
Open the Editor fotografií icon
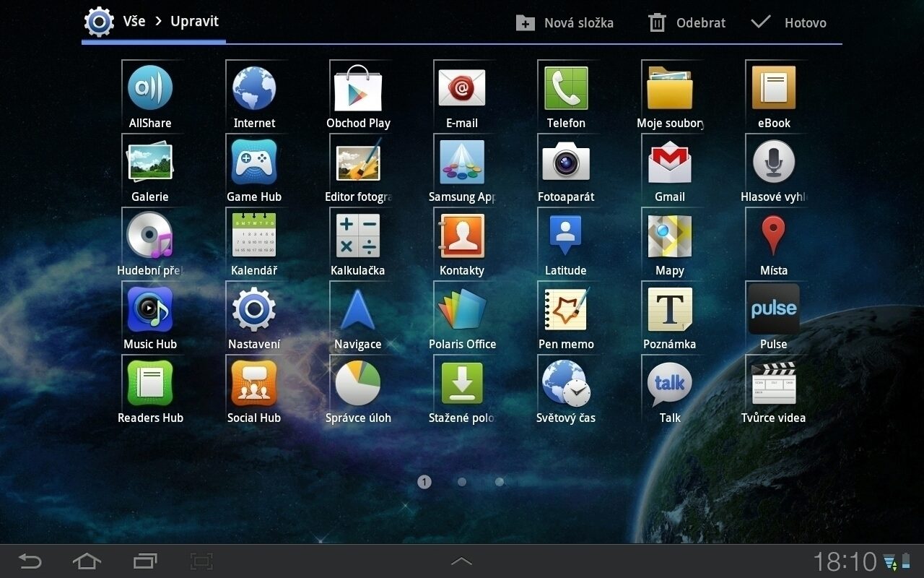[x=358, y=162]
